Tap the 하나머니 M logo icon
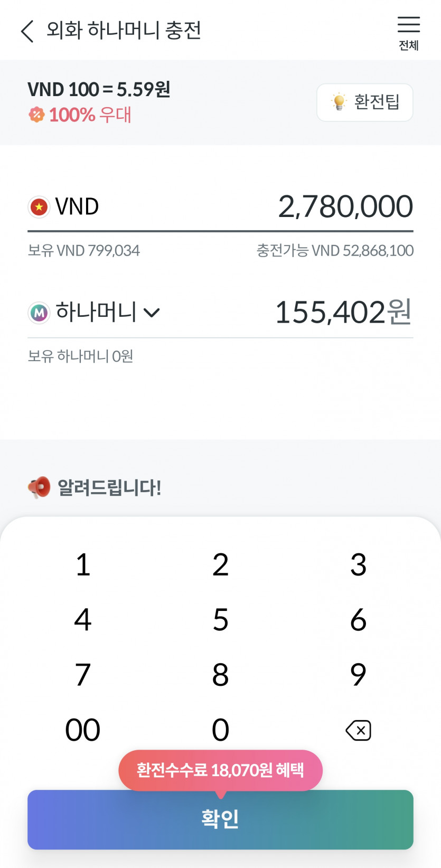The image size is (441, 868). pos(39,313)
